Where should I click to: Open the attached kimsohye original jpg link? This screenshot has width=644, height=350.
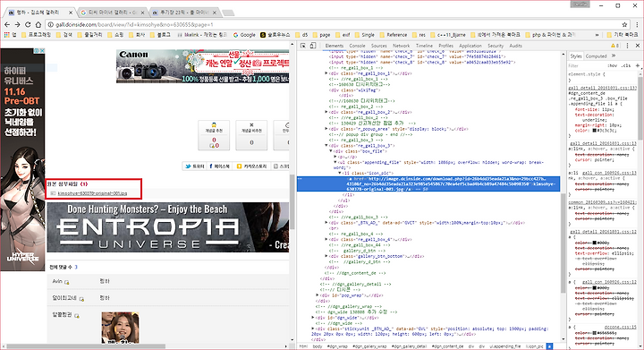point(92,193)
